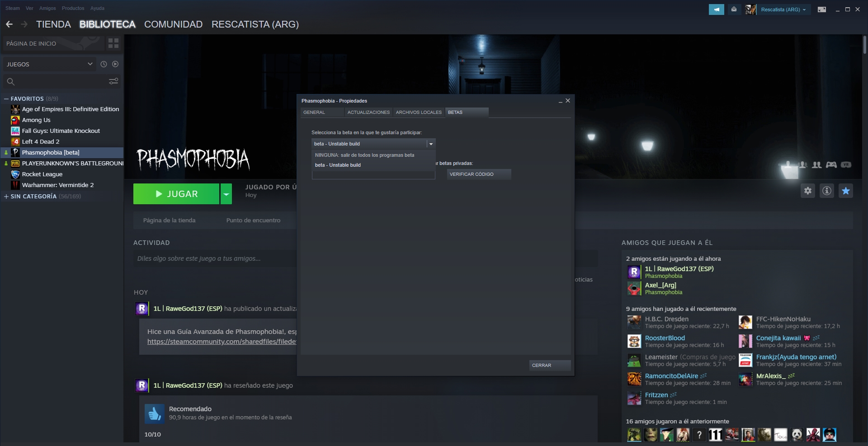
Task: Click the Vermintide 2 game icon
Action: click(15, 185)
